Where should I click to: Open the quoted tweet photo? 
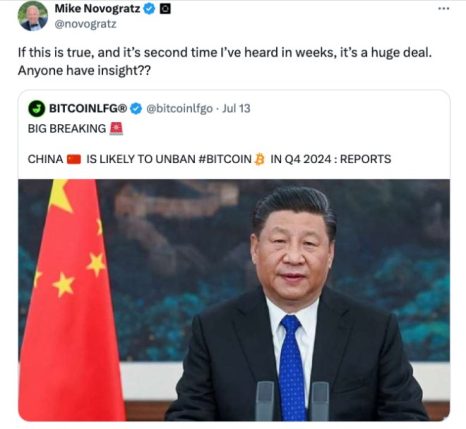pyautogui.click(x=234, y=300)
